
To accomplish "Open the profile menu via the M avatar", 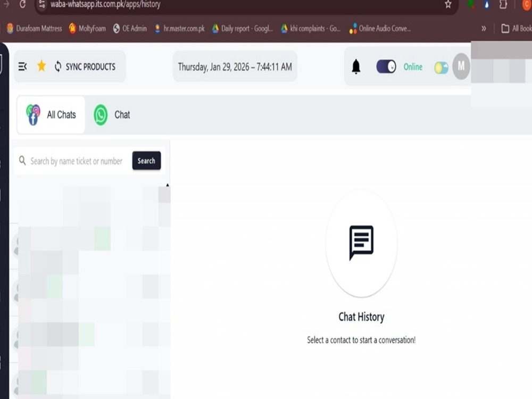I will click(461, 66).
